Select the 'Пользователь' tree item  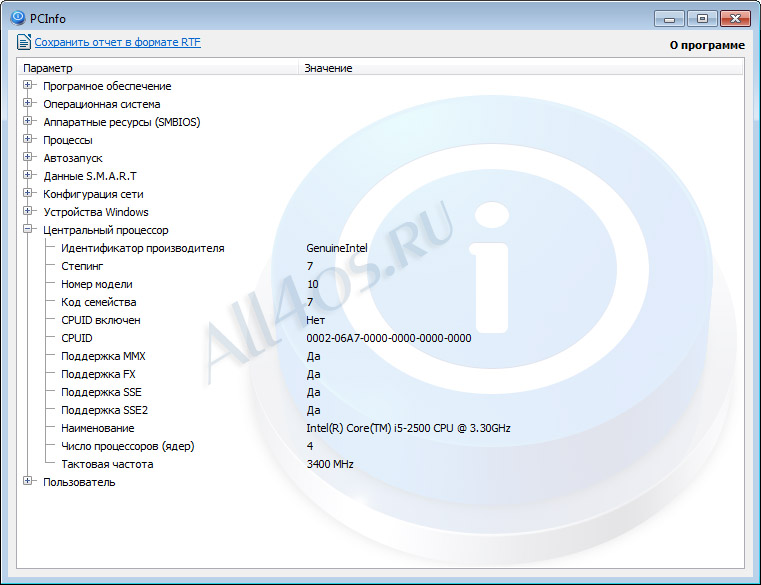79,482
